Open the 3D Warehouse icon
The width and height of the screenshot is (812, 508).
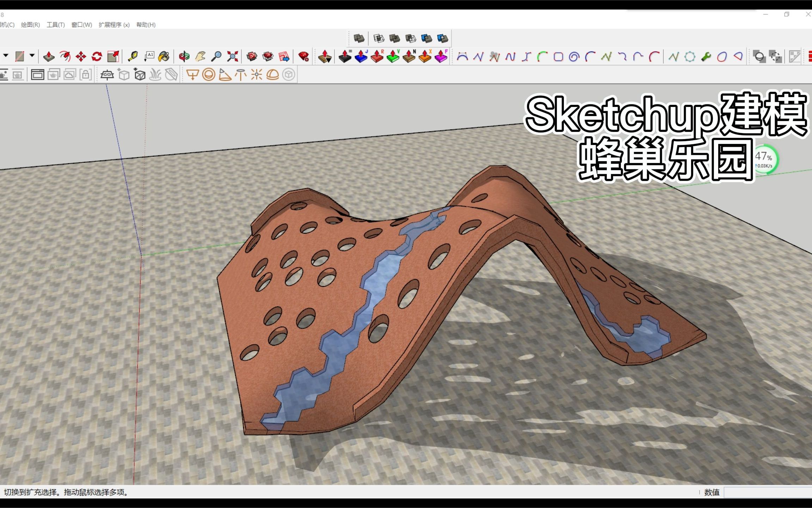[252, 56]
